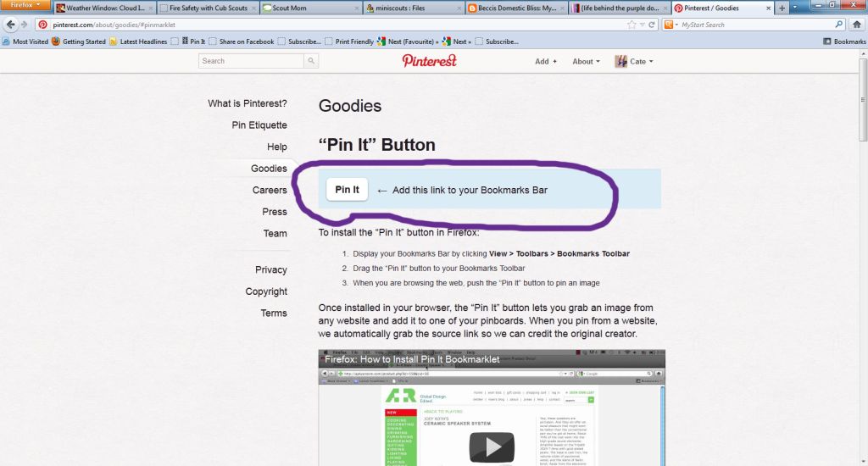Image resolution: width=868 pixels, height=466 pixels.
Task: Bookmark this page with the star
Action: click(x=632, y=25)
